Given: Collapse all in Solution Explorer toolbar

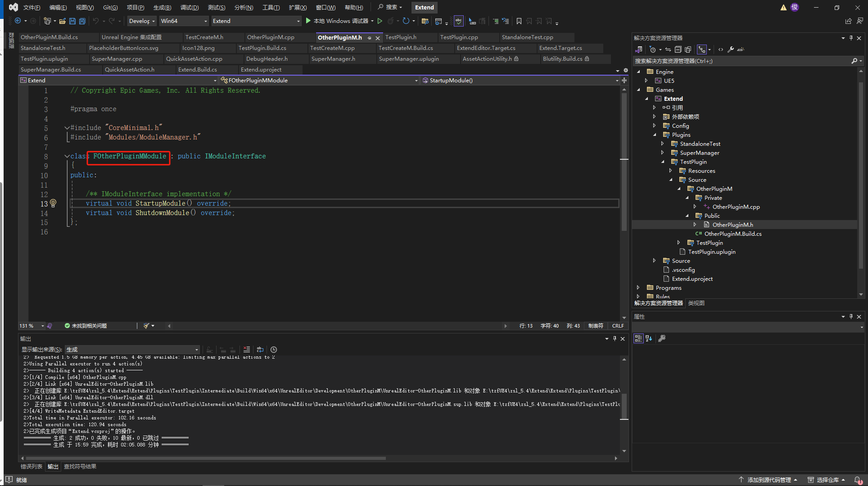Looking at the screenshot, I should tap(678, 49).
